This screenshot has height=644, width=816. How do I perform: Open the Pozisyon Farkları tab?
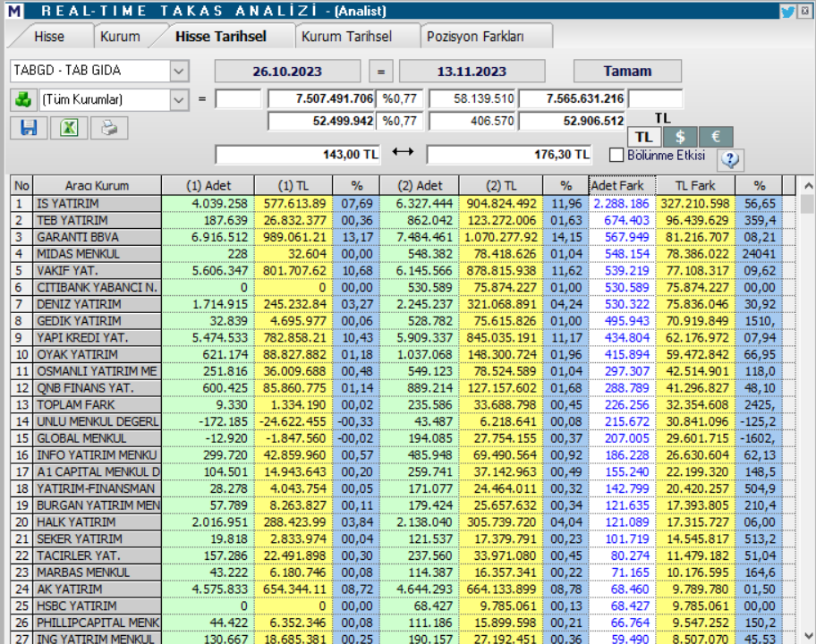click(475, 37)
